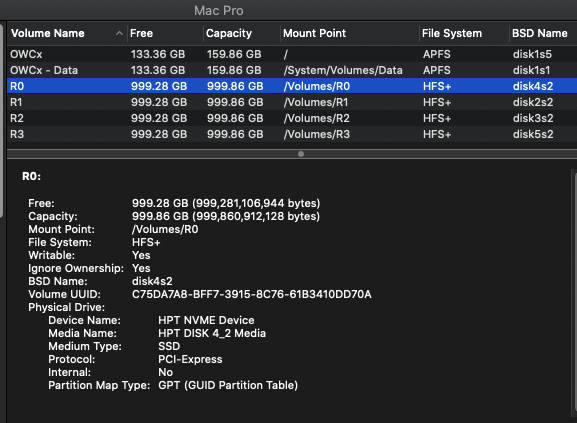Click the left sidebar scrollbar

(1, 121)
